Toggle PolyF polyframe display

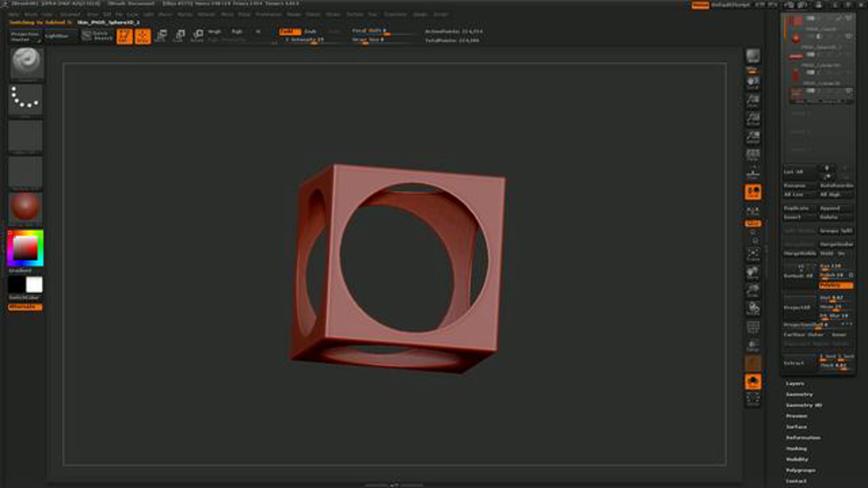click(x=753, y=328)
